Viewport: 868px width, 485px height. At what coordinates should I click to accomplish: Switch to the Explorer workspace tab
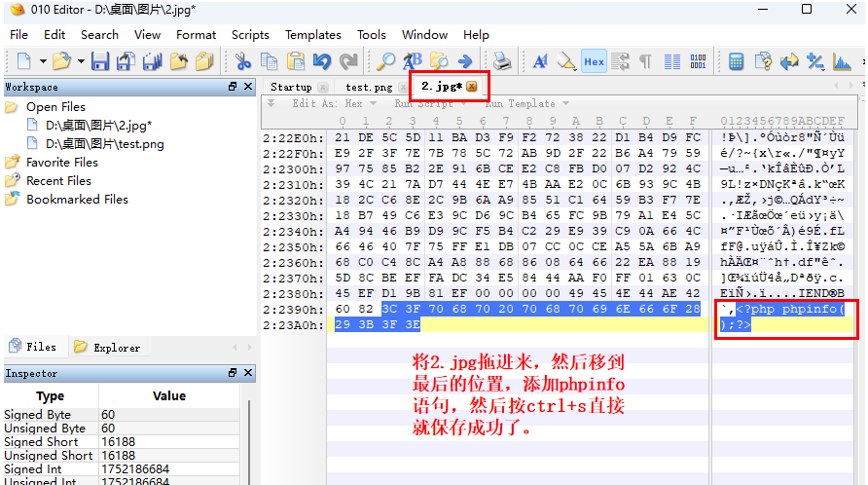[107, 347]
